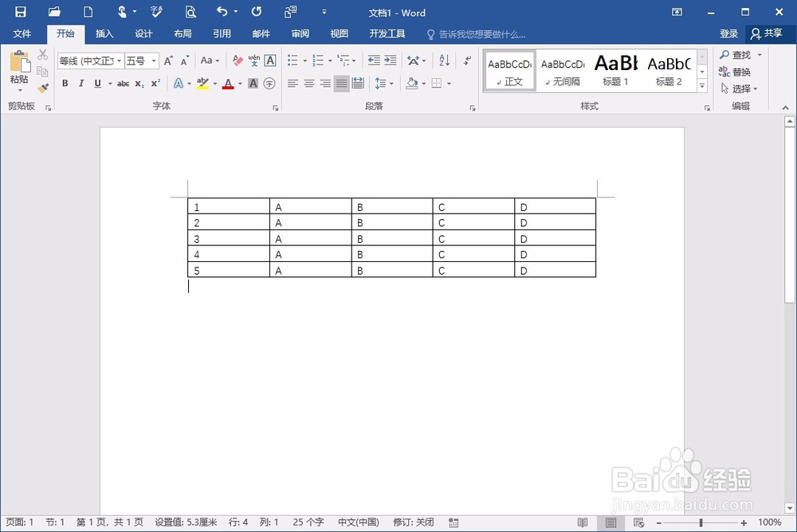The image size is (797, 532).
Task: Toggle character shading button
Action: pos(253,84)
